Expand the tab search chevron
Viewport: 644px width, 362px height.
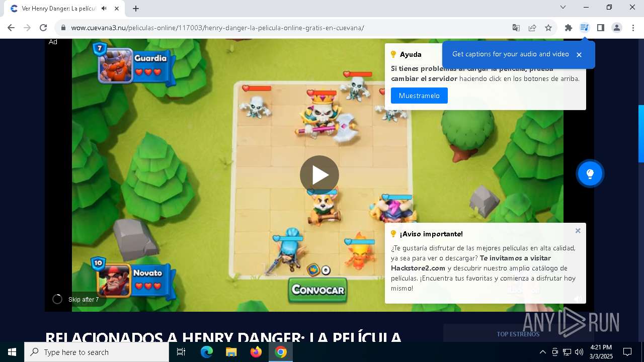[x=563, y=7]
